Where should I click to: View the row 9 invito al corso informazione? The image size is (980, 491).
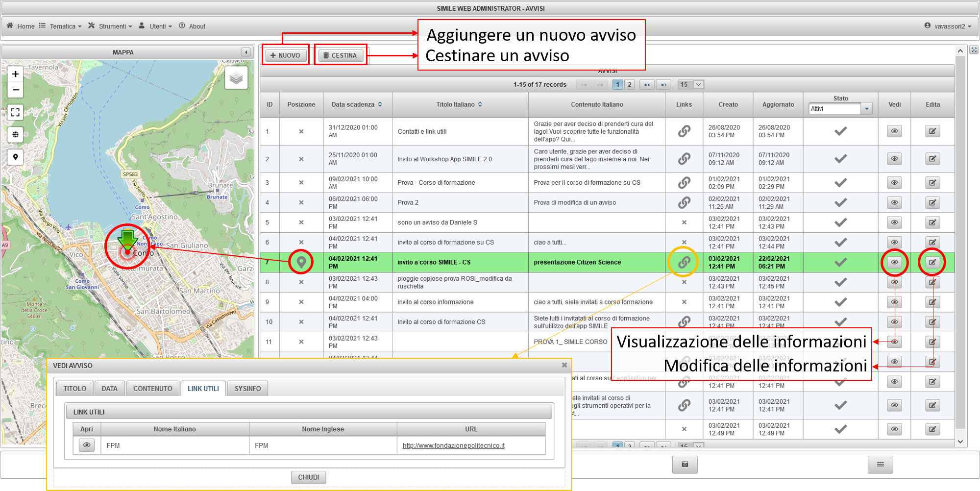(x=894, y=302)
